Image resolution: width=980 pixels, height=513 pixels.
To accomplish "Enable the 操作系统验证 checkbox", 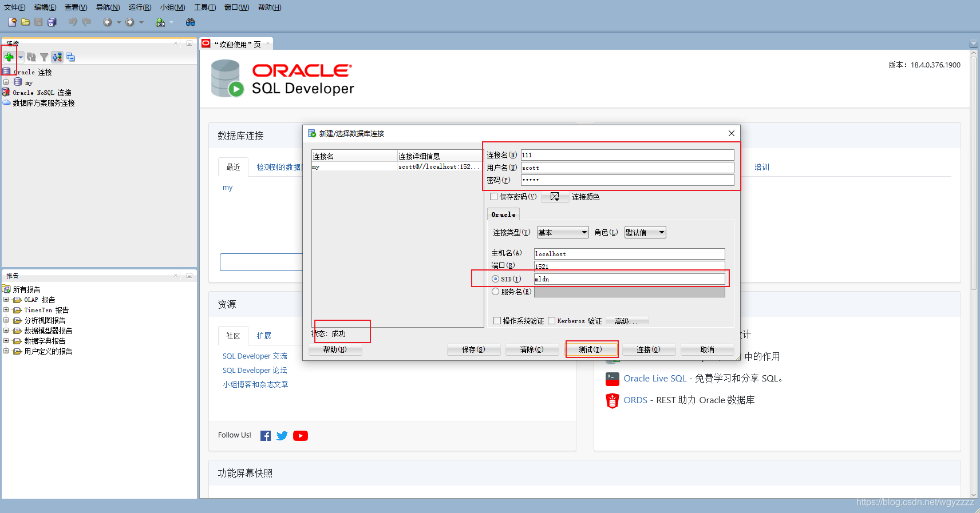I will click(497, 321).
